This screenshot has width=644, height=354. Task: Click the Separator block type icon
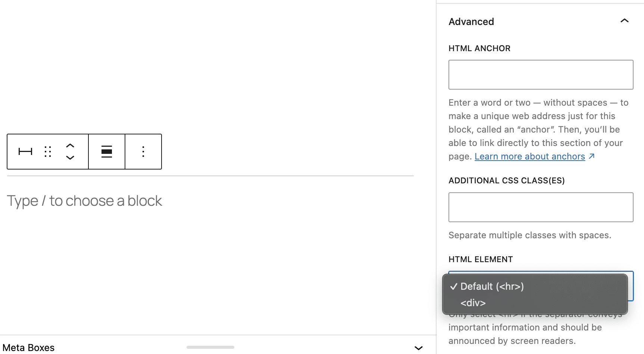tap(25, 152)
